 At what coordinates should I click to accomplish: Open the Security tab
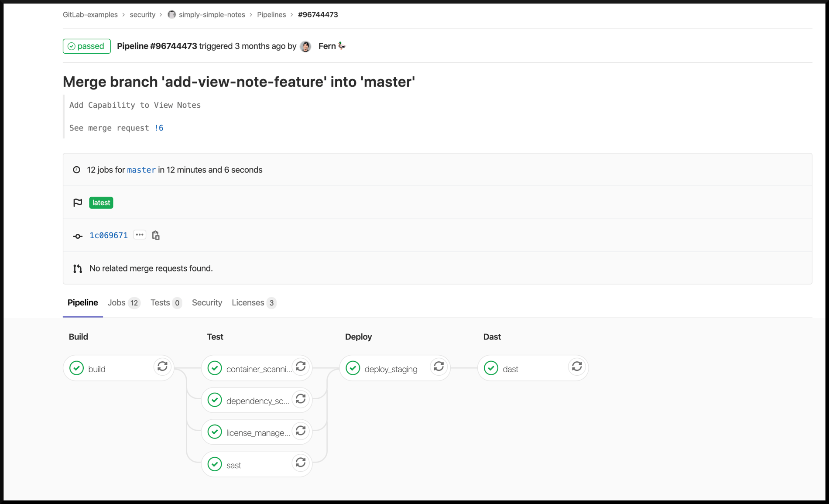207,303
